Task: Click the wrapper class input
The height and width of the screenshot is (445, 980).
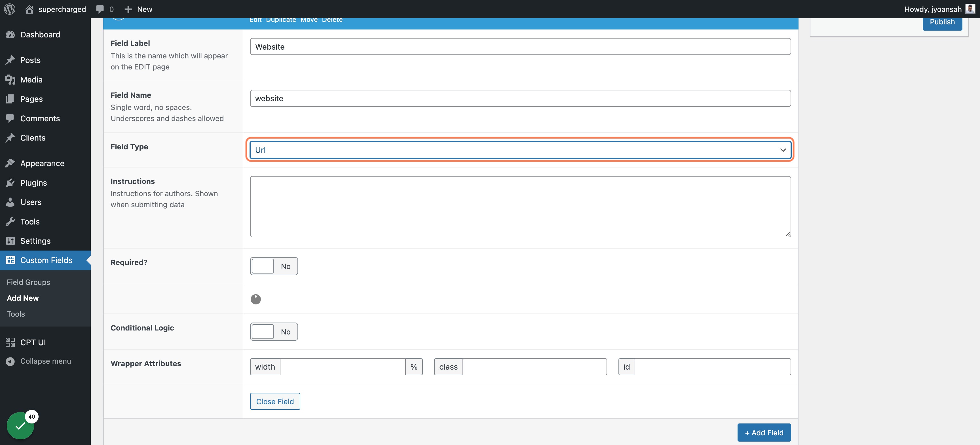Action: 535,367
